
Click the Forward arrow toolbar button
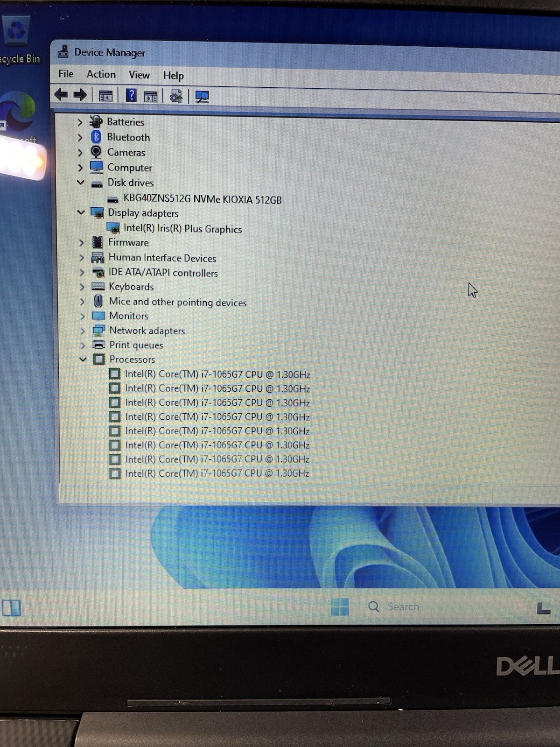80,95
